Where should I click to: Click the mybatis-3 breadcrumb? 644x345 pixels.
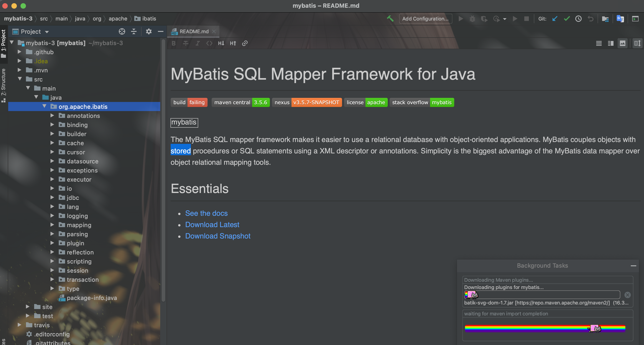point(18,19)
